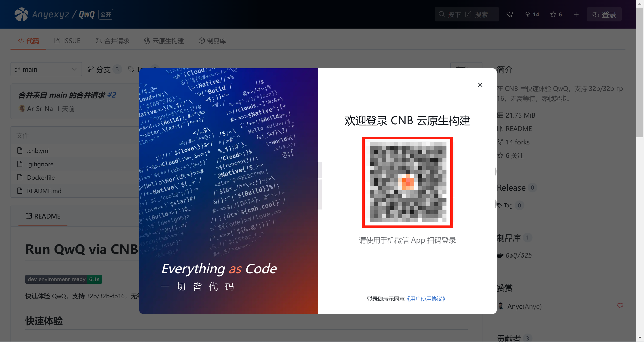Close the CNB login dialog
Screen dimensions: 644x342
(x=480, y=85)
